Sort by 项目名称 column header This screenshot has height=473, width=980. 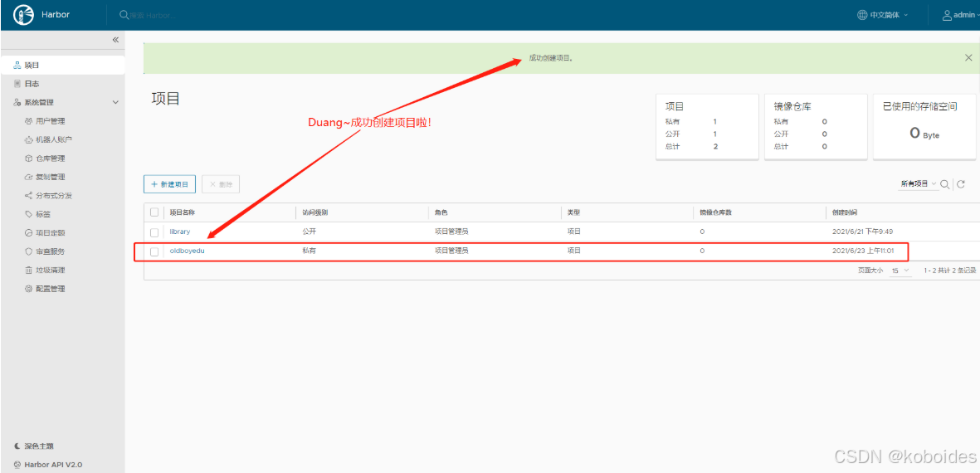[183, 212]
